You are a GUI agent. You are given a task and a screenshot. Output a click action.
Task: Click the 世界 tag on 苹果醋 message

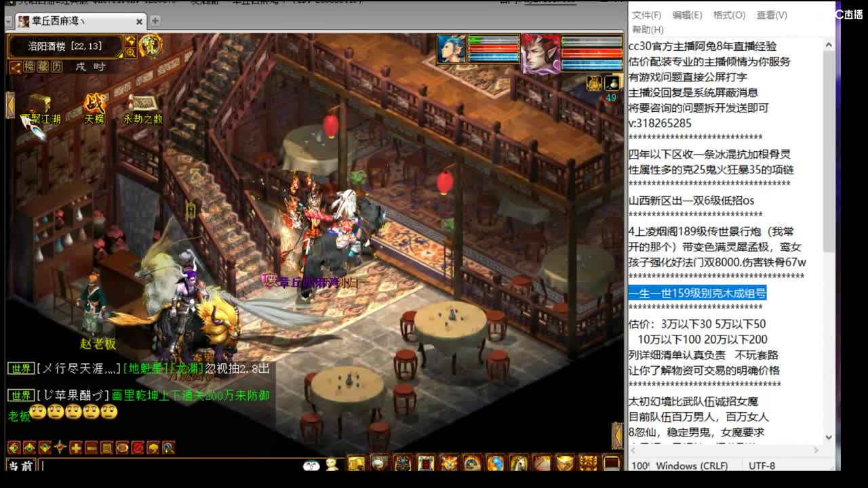(21, 395)
